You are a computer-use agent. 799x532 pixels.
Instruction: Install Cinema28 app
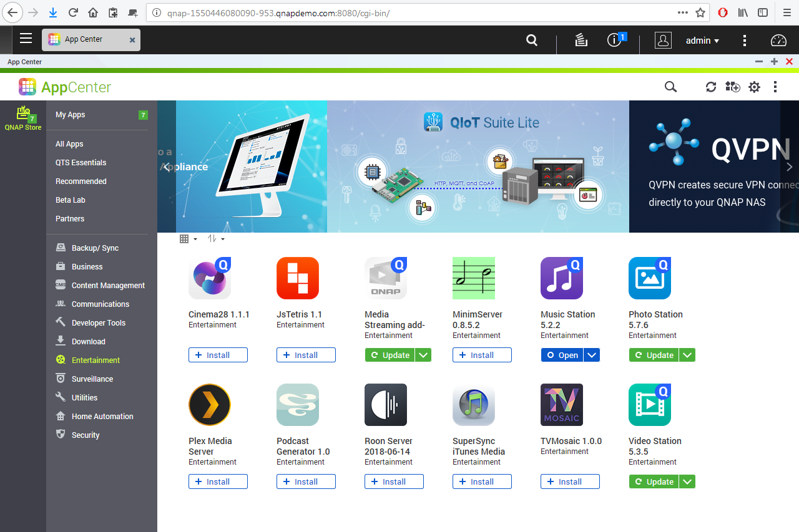point(218,355)
